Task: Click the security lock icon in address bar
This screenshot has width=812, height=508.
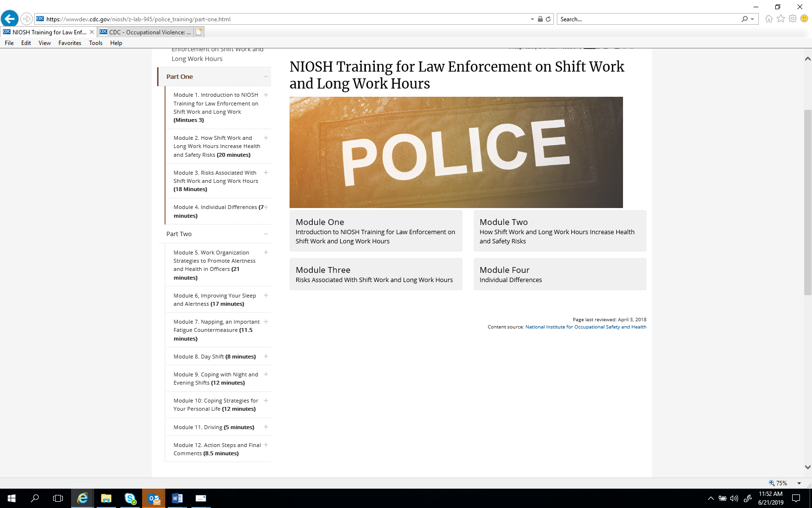Action: tap(540, 19)
